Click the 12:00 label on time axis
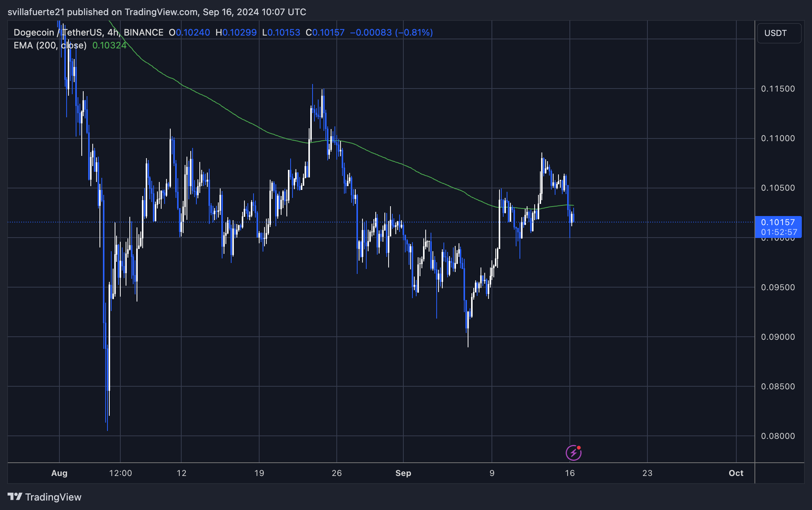This screenshot has width=812, height=510. 120,473
